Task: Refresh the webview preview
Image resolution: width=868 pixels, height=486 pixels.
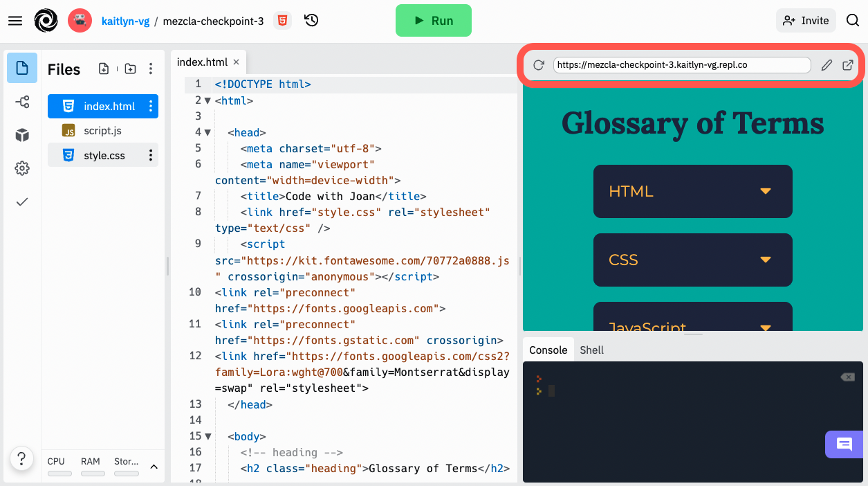Action: pyautogui.click(x=539, y=65)
